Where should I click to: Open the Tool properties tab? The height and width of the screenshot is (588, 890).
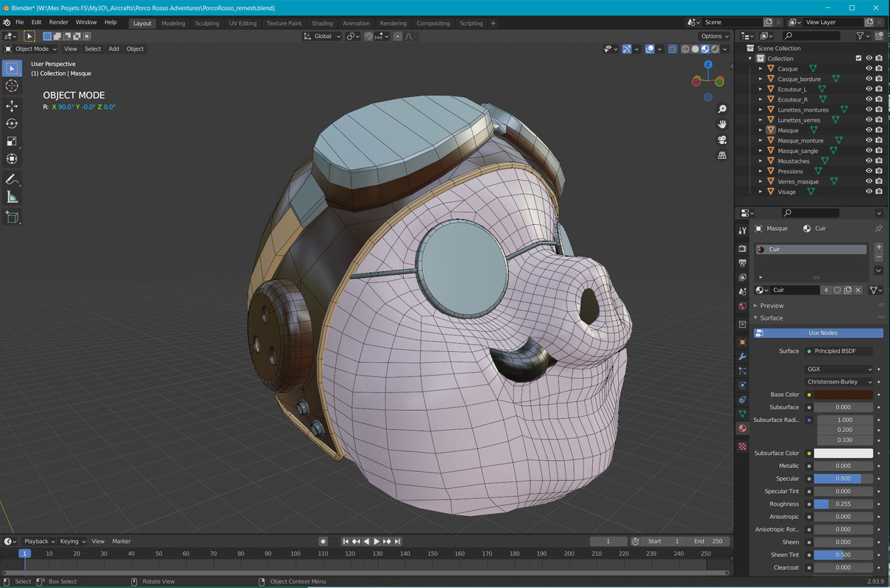pyautogui.click(x=742, y=231)
